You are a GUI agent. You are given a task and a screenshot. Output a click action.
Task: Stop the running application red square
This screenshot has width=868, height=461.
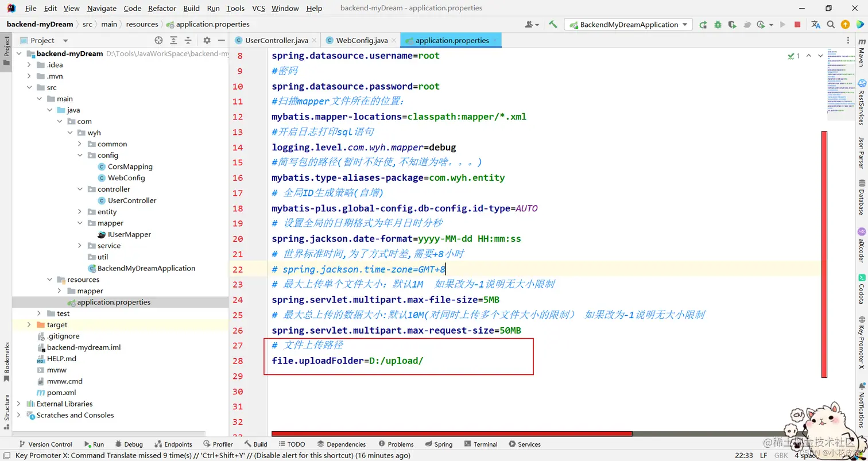pos(797,25)
